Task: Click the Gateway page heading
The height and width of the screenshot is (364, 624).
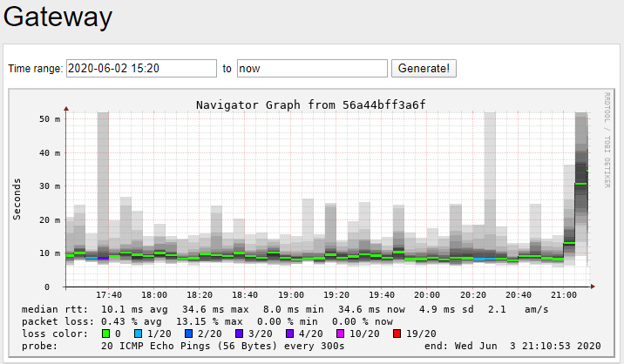Action: (x=58, y=17)
